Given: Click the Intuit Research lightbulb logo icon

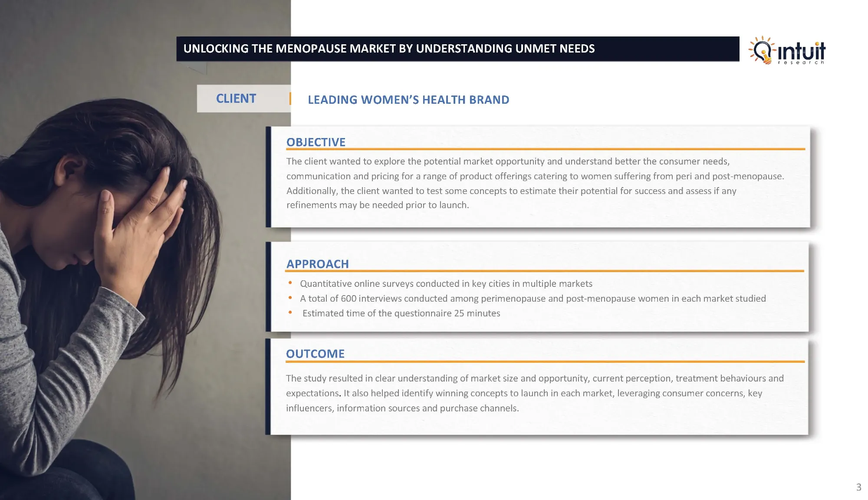Looking at the screenshot, I should [x=763, y=50].
